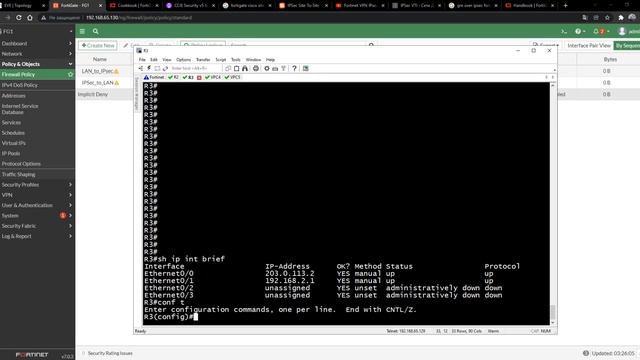The height and width of the screenshot is (360, 640).
Task: Open a new browser tab
Action: point(565,5)
